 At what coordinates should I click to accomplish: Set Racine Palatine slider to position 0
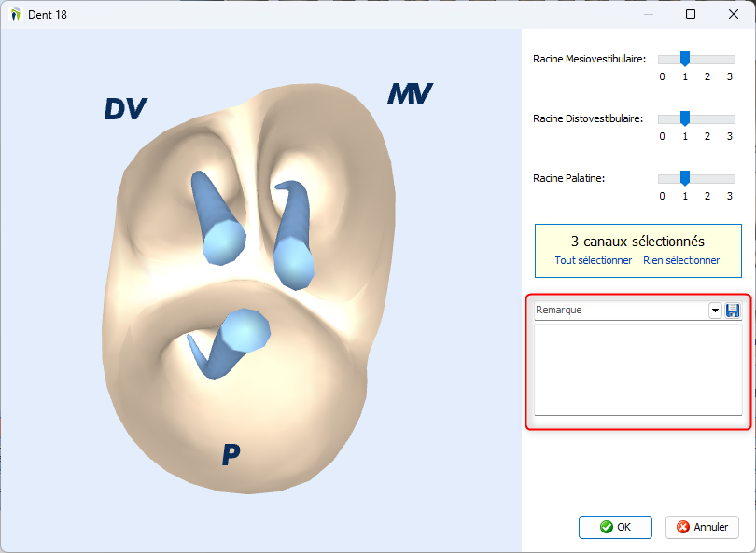tap(663, 178)
